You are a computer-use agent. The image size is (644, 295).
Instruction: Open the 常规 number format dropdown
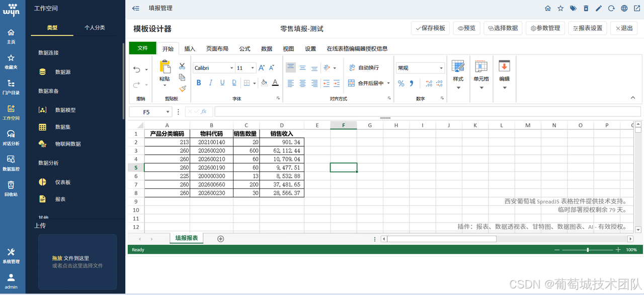pyautogui.click(x=441, y=68)
